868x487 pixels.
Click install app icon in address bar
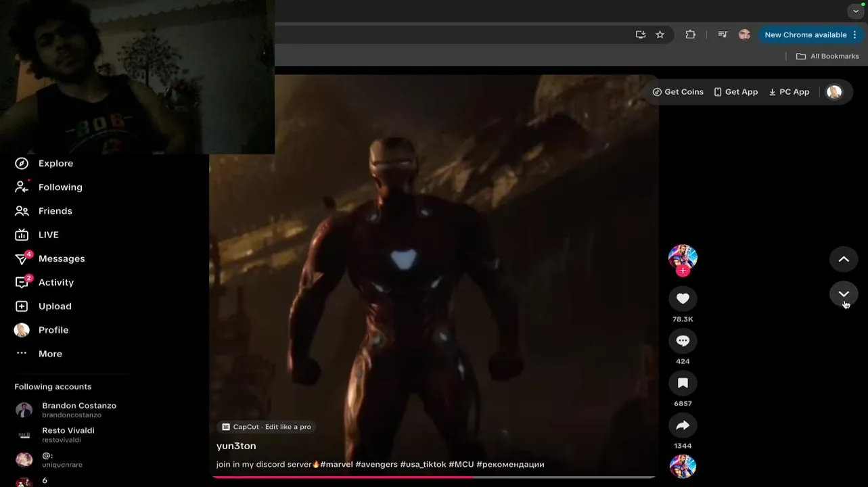(641, 34)
